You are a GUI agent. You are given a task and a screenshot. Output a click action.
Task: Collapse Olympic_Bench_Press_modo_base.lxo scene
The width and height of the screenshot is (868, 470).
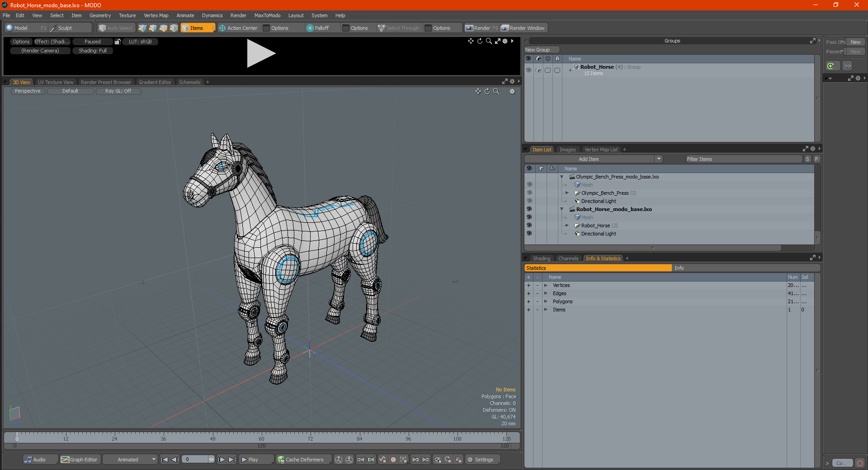point(562,177)
